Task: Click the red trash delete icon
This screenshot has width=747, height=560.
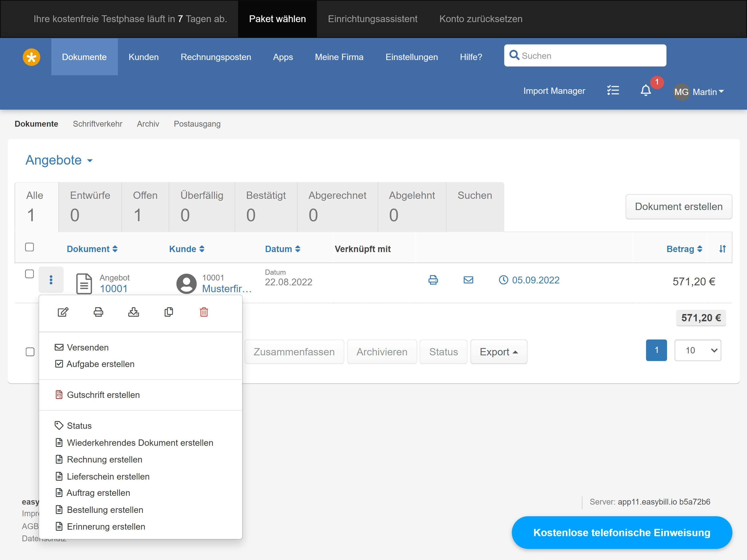Action: 204,312
